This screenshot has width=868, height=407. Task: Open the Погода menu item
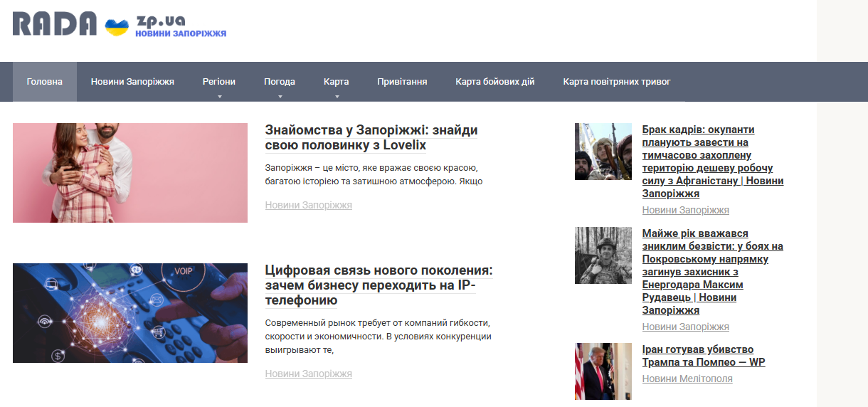(x=280, y=82)
